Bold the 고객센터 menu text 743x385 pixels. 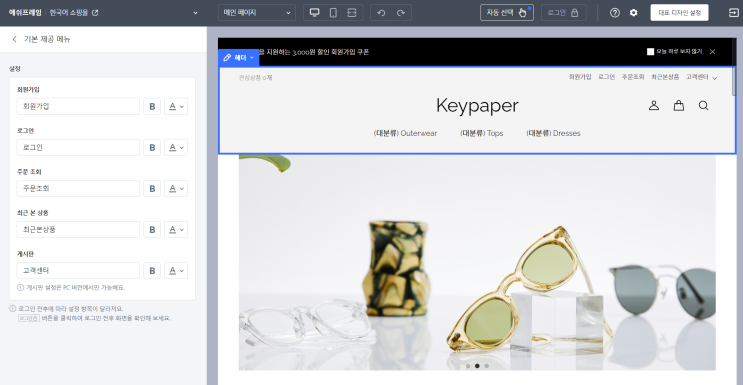(x=152, y=270)
